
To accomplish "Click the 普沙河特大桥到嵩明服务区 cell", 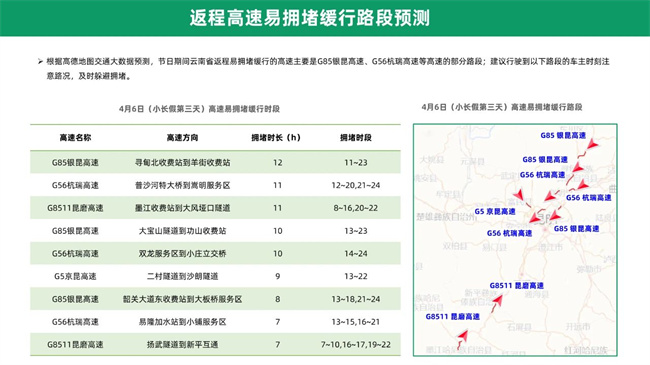I will pos(182,185).
